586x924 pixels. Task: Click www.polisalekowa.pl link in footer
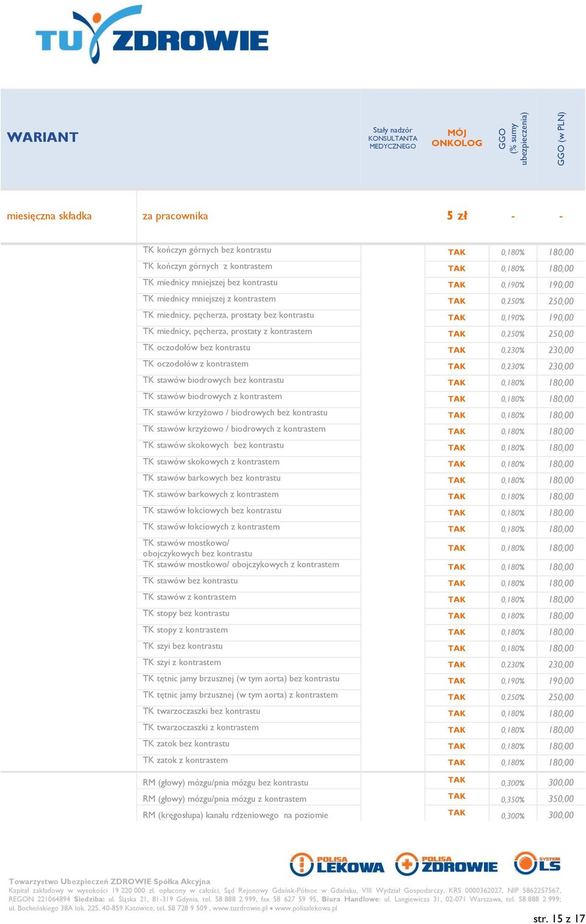click(306, 908)
